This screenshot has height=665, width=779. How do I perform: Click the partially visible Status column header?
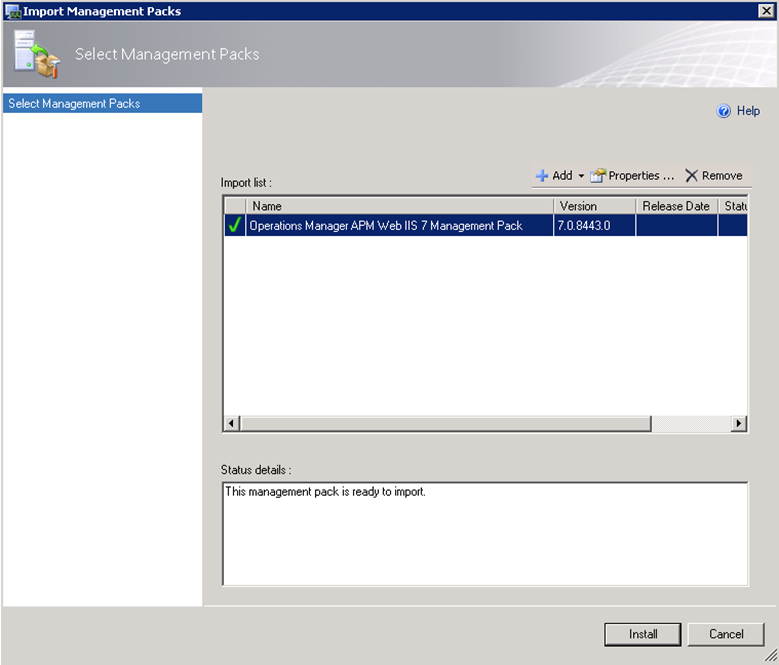tap(733, 206)
